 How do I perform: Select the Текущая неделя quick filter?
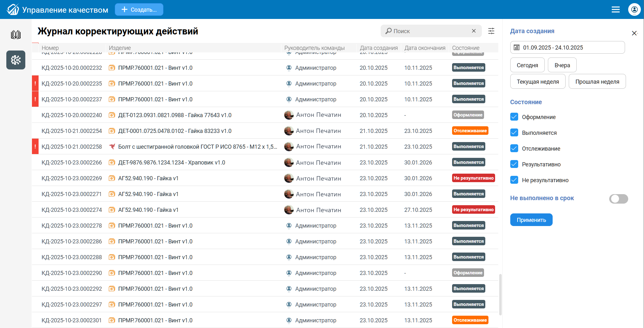pyautogui.click(x=537, y=82)
